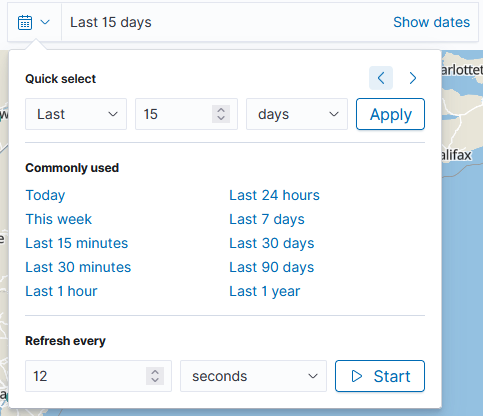Screen dimensions: 483x416
Task: Click the stepper arrows in refresh interval field
Action: 155,376
